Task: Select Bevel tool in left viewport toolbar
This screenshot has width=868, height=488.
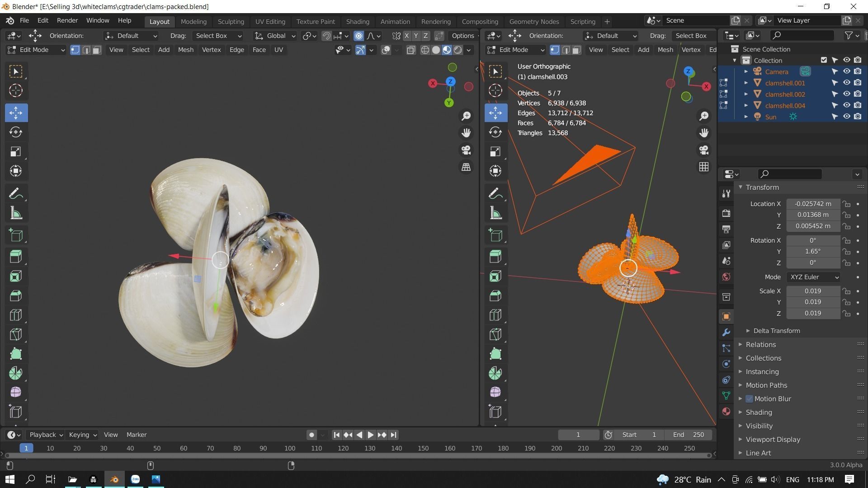Action: (16, 296)
